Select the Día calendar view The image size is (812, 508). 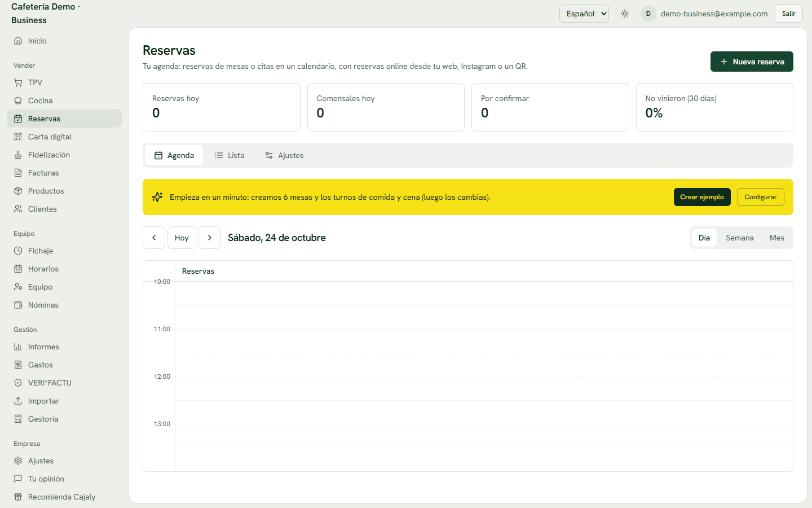[x=704, y=238]
